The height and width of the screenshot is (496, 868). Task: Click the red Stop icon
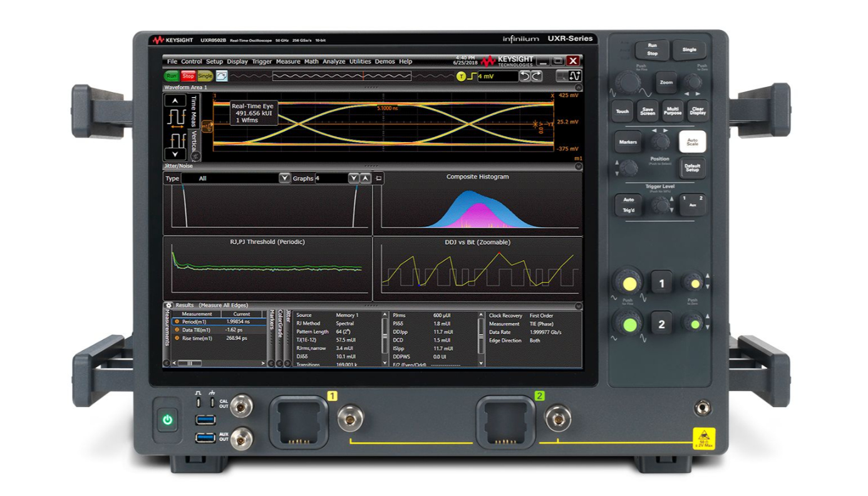click(187, 75)
